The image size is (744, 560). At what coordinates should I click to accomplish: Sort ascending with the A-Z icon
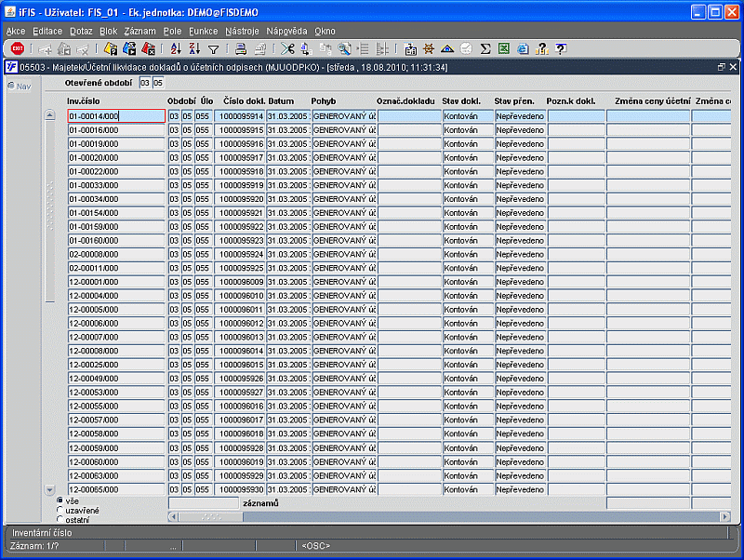point(176,48)
